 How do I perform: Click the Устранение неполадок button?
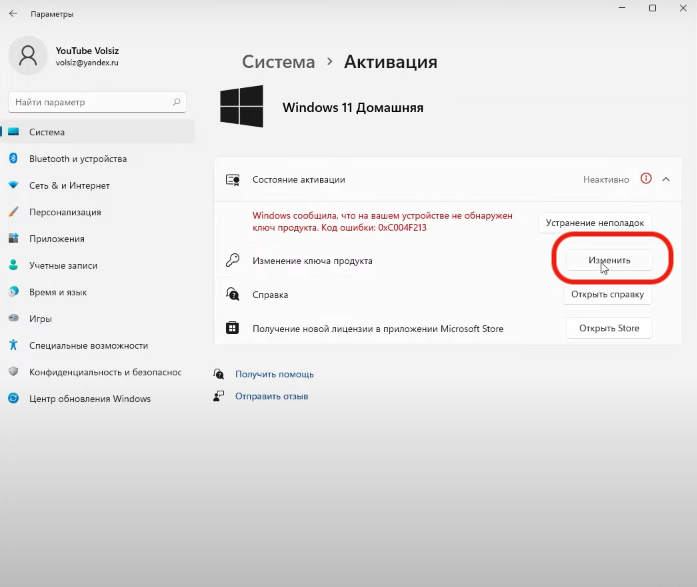[595, 223]
